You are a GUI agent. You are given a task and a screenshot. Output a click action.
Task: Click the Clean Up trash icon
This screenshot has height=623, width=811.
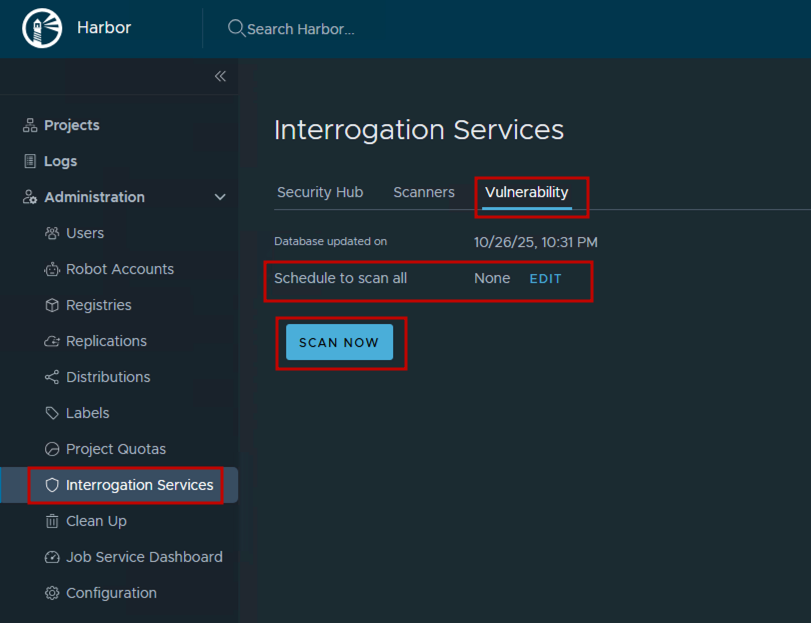coord(52,521)
